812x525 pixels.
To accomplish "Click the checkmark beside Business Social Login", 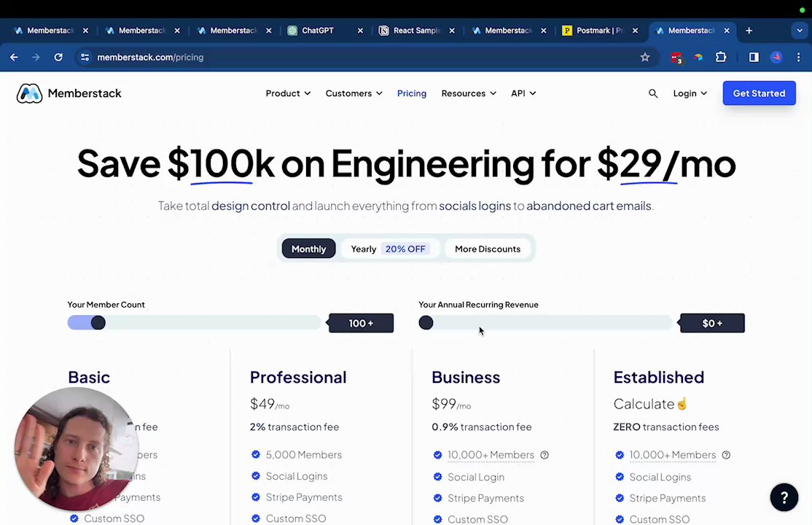I will coord(437,477).
